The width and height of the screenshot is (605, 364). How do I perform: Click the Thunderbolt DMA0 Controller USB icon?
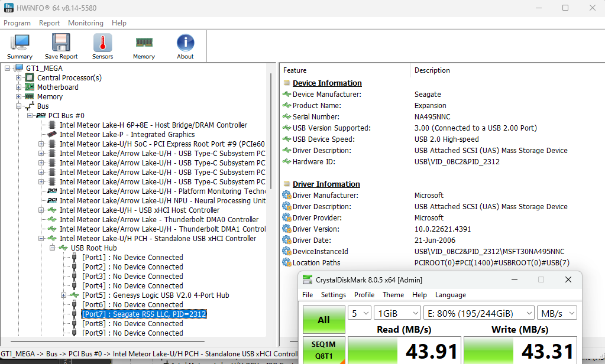[52, 219]
